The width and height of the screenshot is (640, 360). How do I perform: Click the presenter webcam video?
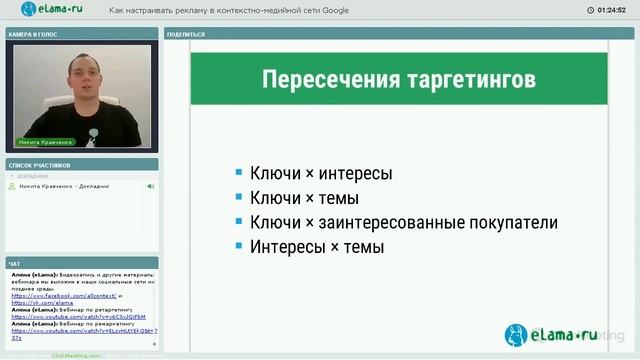pos(82,96)
